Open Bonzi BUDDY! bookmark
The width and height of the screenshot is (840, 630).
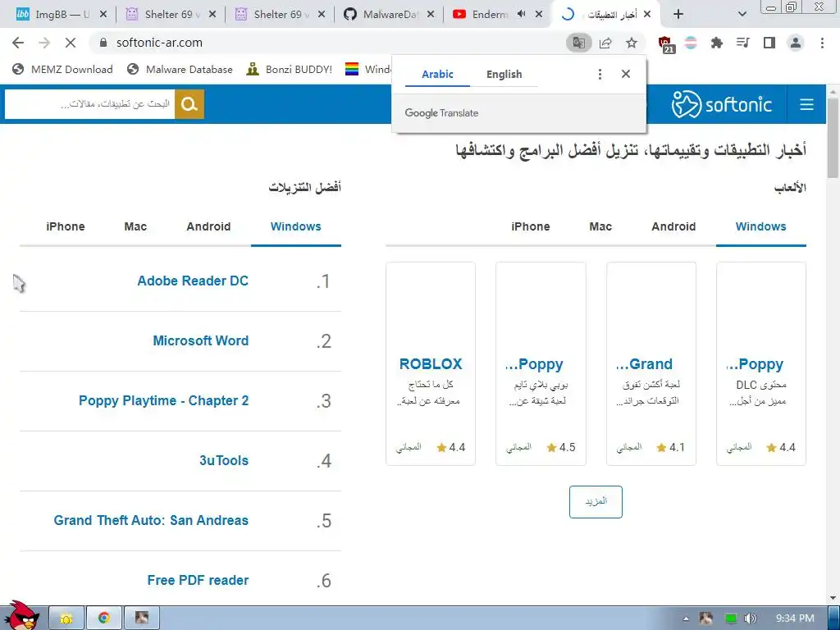(x=290, y=70)
